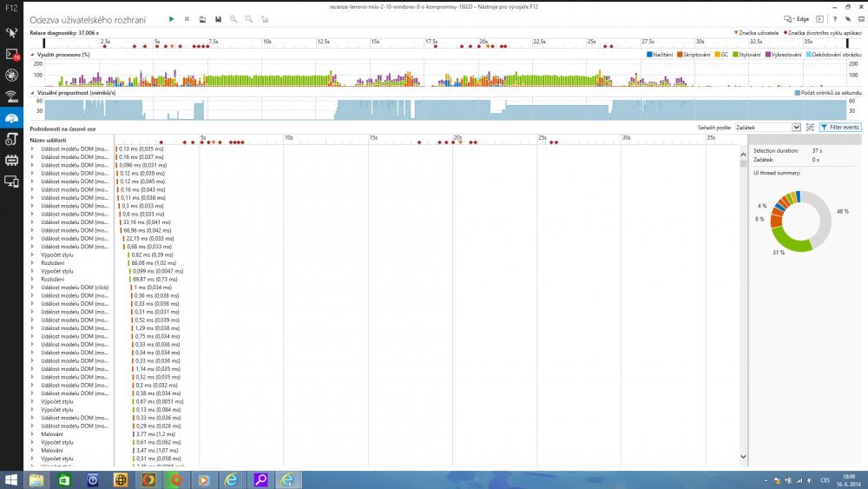
Task: Open File Explorer from the taskbar
Action: (x=36, y=479)
